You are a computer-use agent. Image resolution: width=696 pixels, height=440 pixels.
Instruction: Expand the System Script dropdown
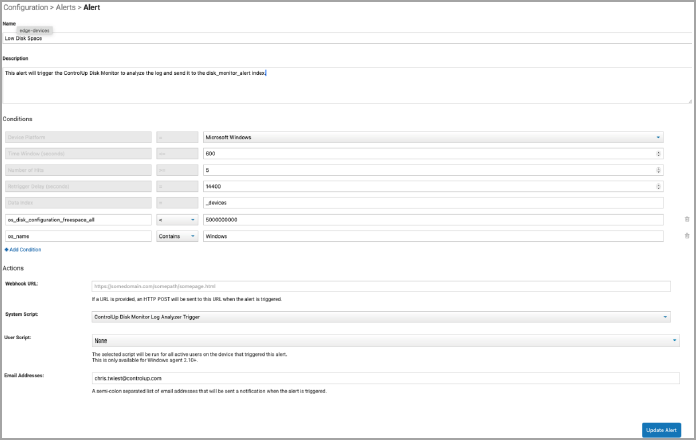(380, 316)
